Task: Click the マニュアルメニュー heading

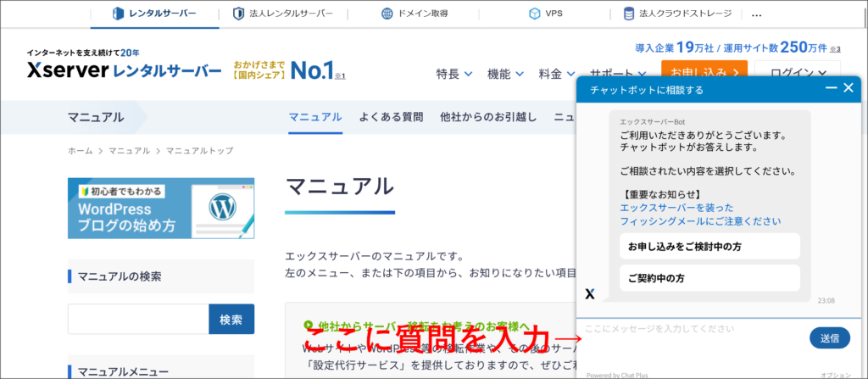Action: [x=123, y=372]
